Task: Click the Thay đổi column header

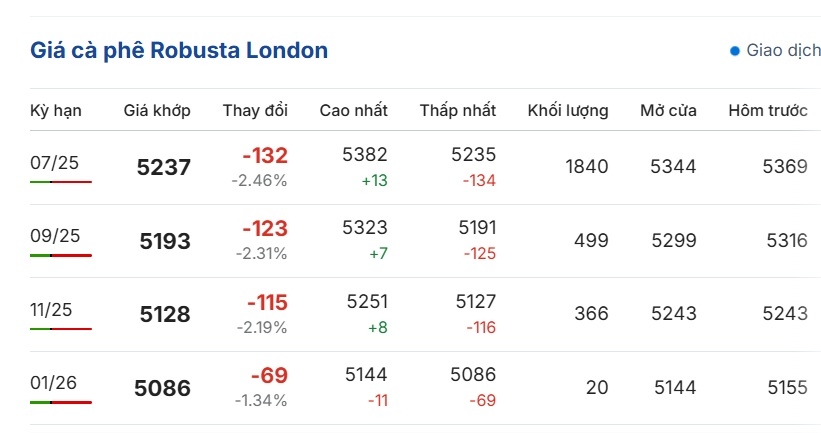Action: pos(255,110)
